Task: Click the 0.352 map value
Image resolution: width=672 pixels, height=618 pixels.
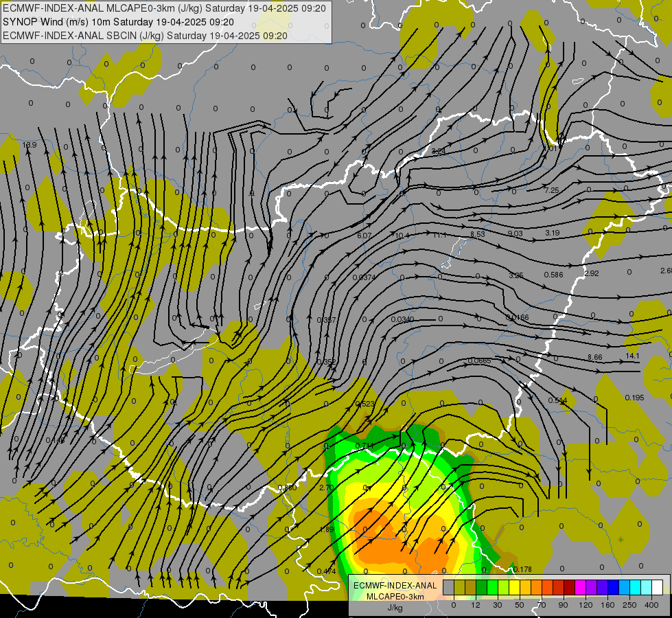Action: 326,362
